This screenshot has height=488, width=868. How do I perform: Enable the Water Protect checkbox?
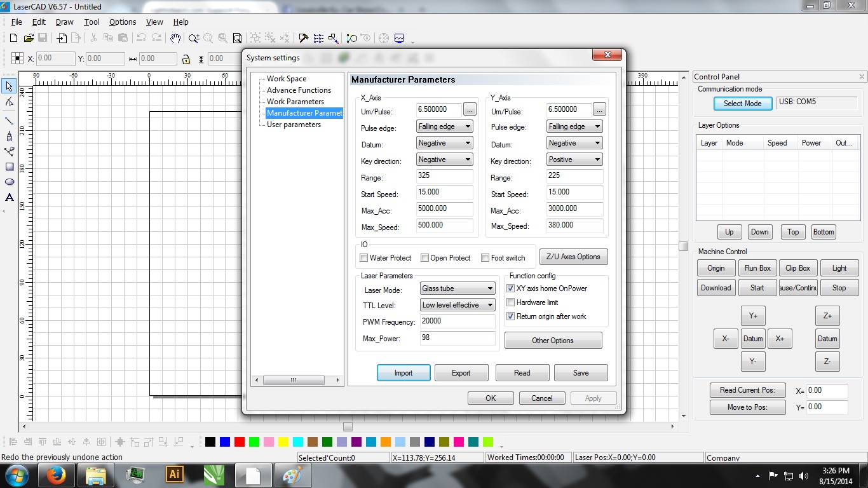pyautogui.click(x=364, y=258)
